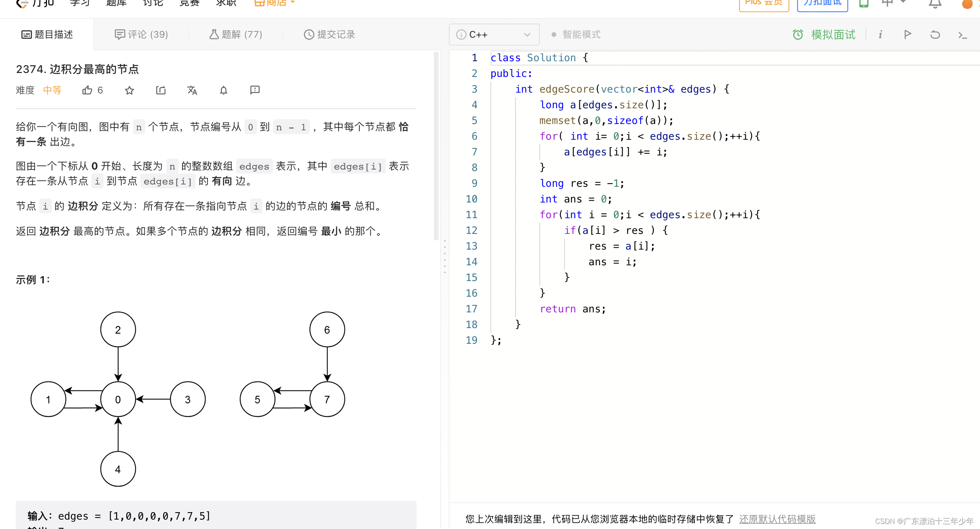Click the 中等 difficulty label
Image resolution: width=980 pixels, height=529 pixels.
[52, 90]
